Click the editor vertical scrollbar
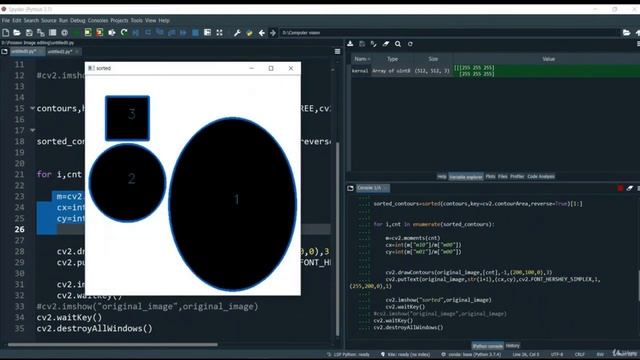Screen dimensions: 640x360 coord(337,239)
